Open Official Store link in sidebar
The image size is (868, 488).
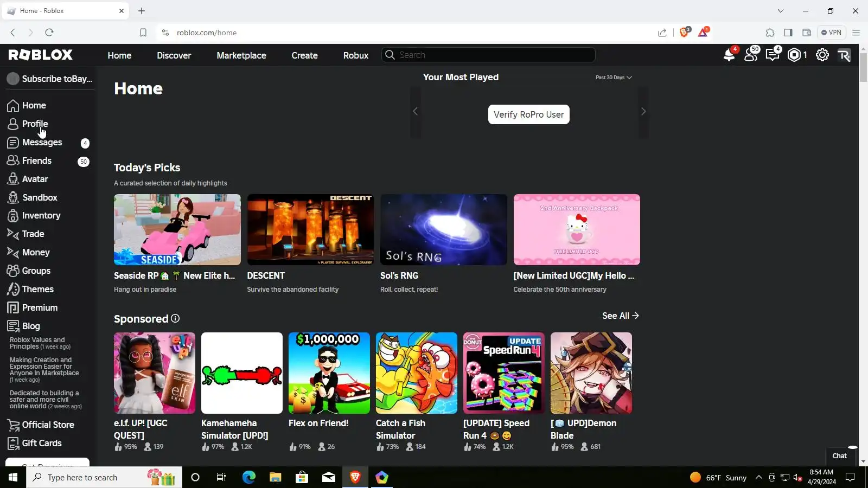(48, 425)
